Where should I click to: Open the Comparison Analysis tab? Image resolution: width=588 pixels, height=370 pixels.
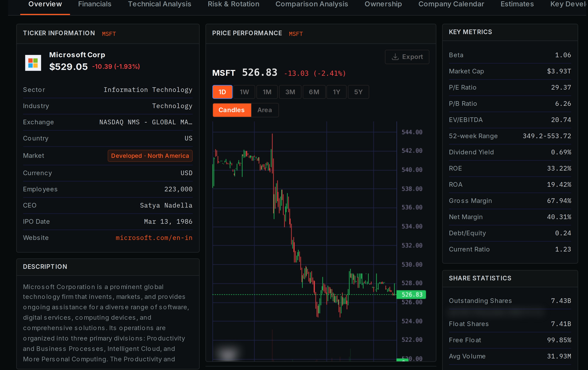(x=312, y=4)
